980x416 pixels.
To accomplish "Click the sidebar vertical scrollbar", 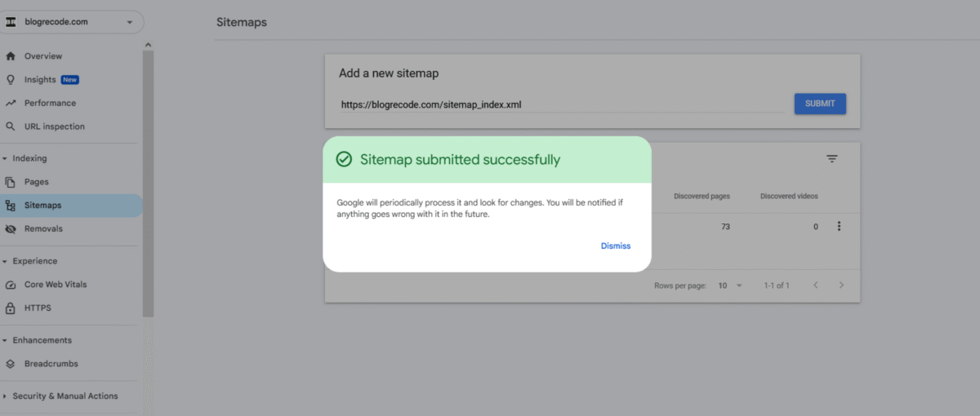I will coord(148,179).
